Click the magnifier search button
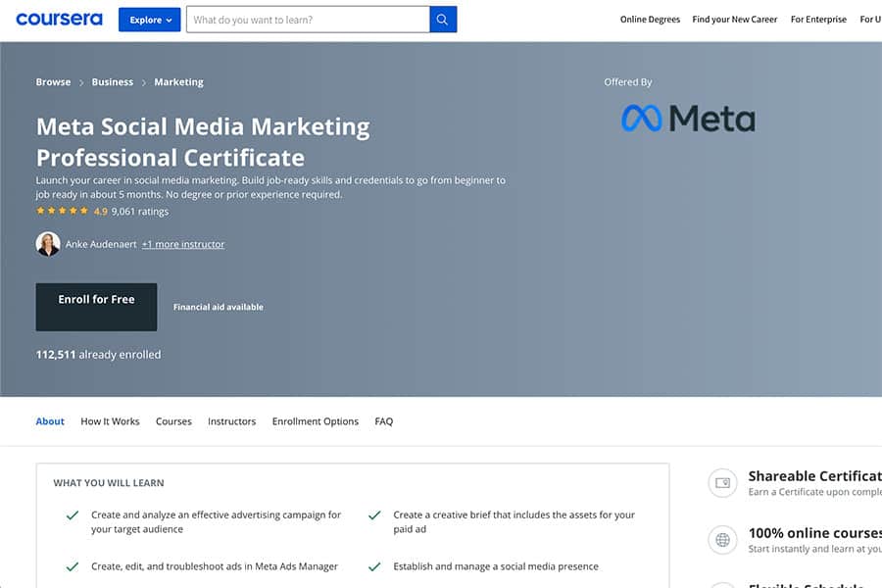Viewport: 882px width, 588px height. [x=443, y=20]
